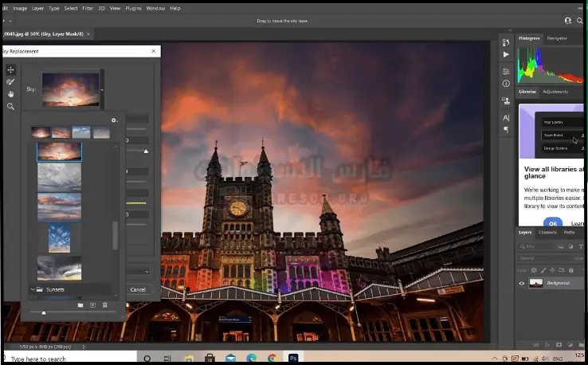Image resolution: width=588 pixels, height=365 pixels.
Task: Select the Zoom tool in Sky Replacement
Action: pyautogui.click(x=11, y=106)
